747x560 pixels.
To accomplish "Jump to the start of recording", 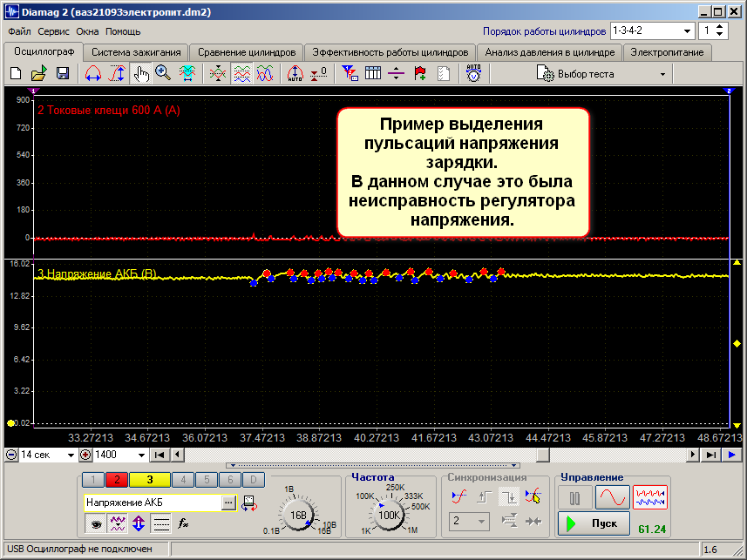I will (160, 455).
